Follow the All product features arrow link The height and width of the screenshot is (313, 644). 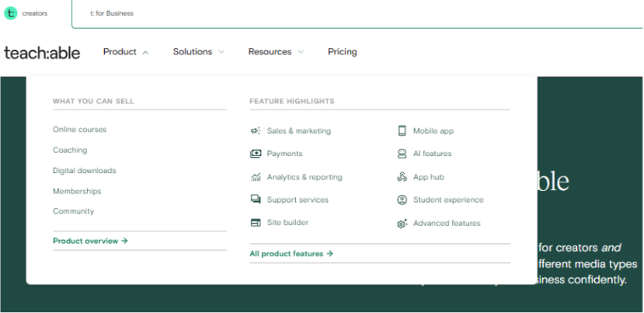tap(291, 254)
